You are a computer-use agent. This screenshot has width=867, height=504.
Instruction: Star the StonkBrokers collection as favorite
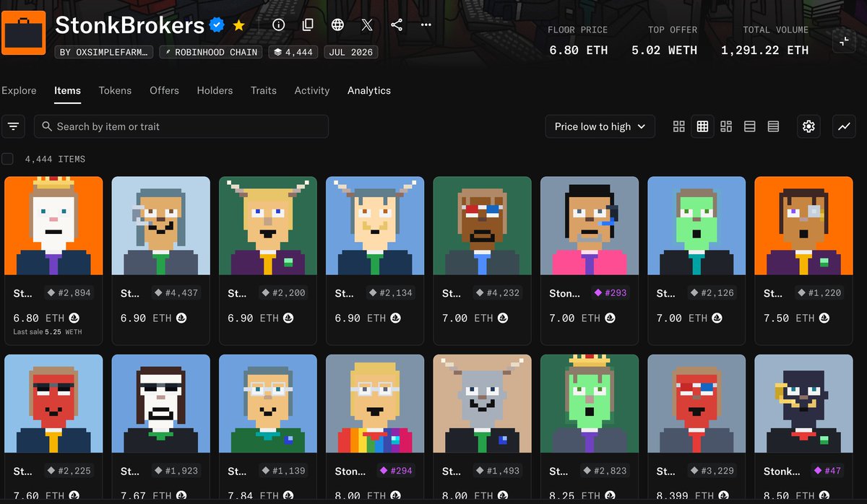[239, 25]
